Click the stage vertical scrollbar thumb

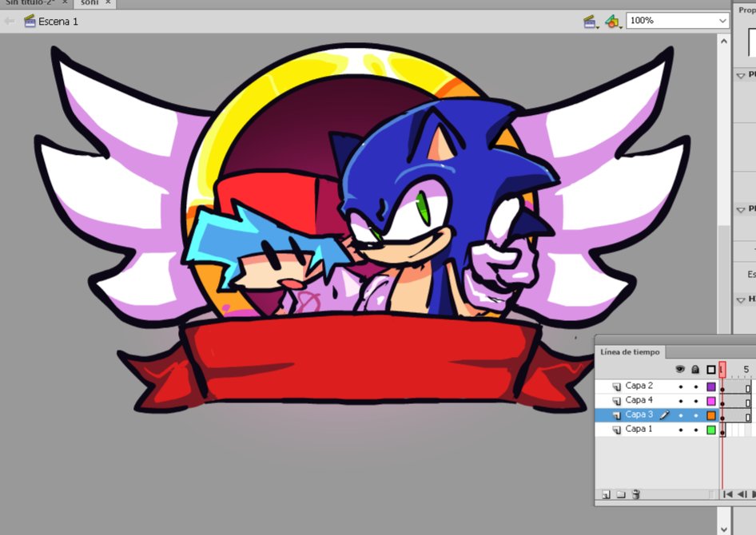723,279
